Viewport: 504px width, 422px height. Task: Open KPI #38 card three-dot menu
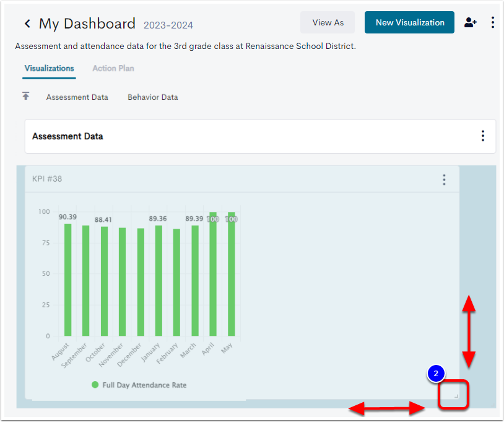click(444, 180)
